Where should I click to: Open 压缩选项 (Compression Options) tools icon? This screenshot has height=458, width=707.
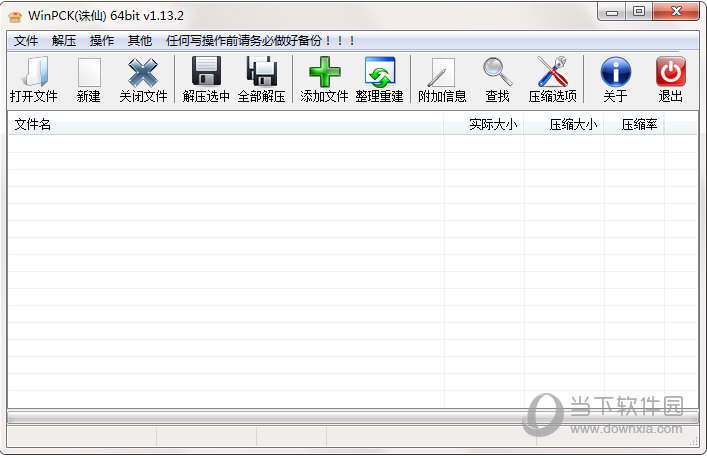[553, 71]
